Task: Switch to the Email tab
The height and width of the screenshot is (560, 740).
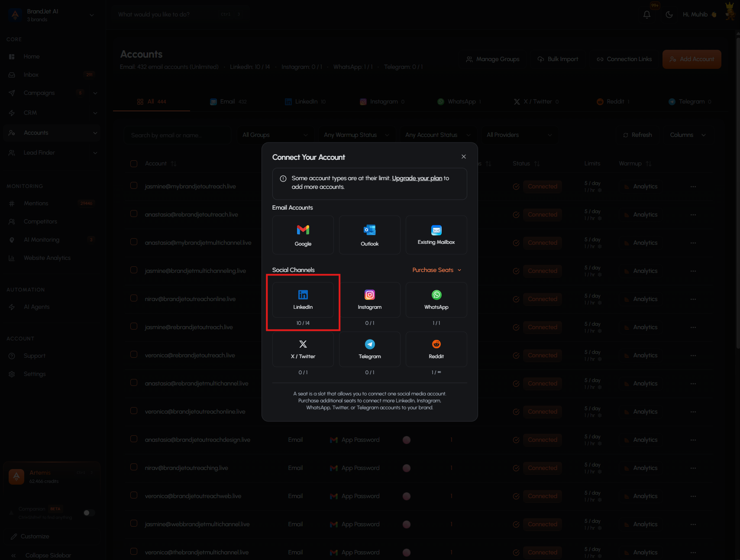Action: click(228, 101)
